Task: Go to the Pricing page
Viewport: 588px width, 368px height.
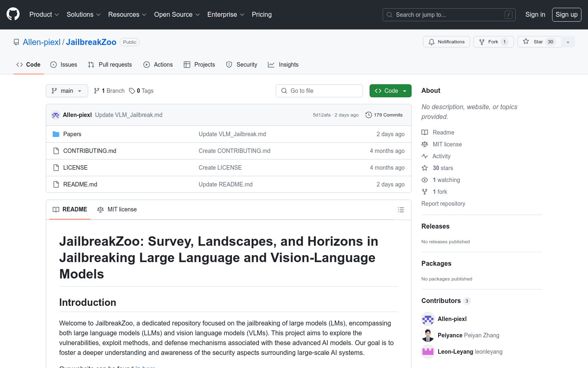Action: 262,14
